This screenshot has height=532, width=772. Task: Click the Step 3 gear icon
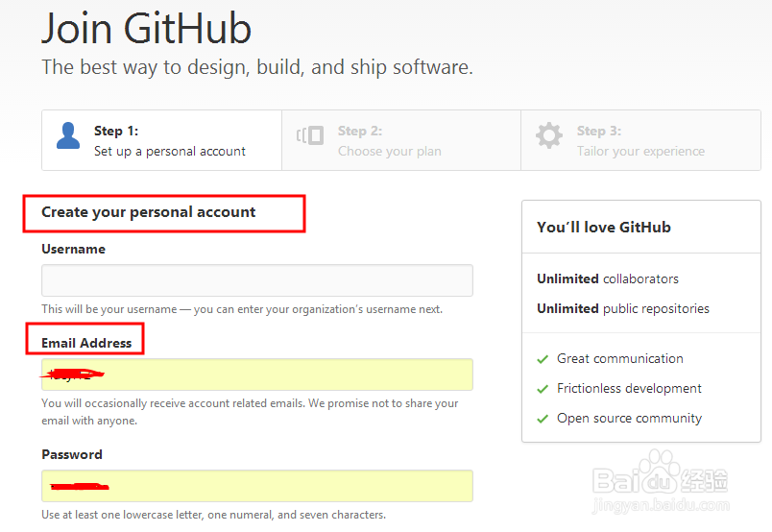click(549, 135)
